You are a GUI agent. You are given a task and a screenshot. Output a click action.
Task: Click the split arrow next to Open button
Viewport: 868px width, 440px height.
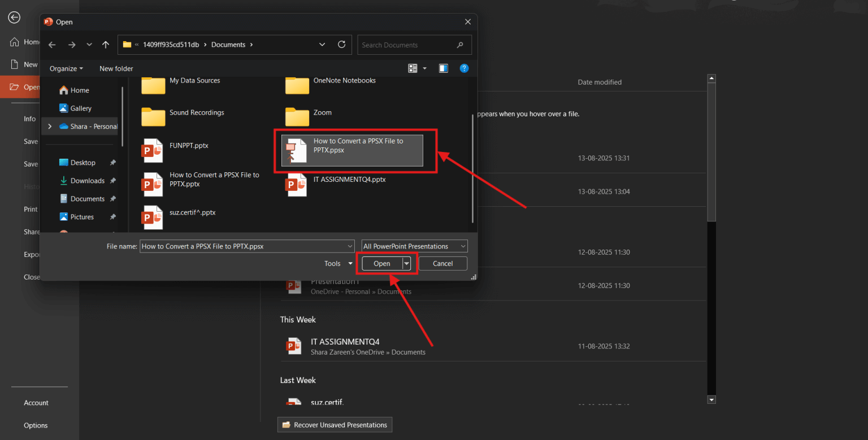[x=406, y=263]
